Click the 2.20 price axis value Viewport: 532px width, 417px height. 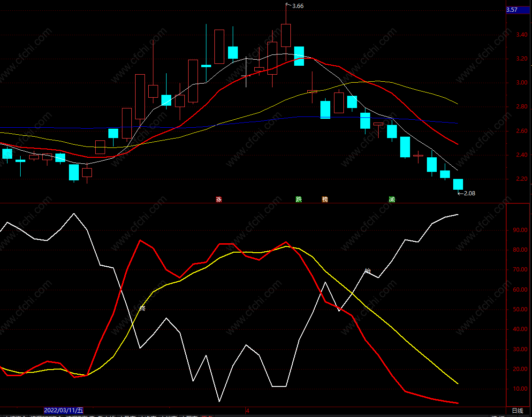click(x=522, y=179)
